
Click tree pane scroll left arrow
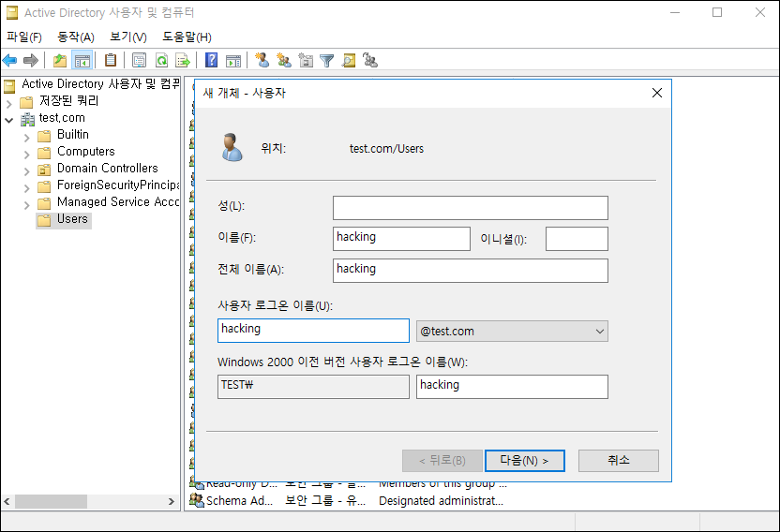(7, 501)
